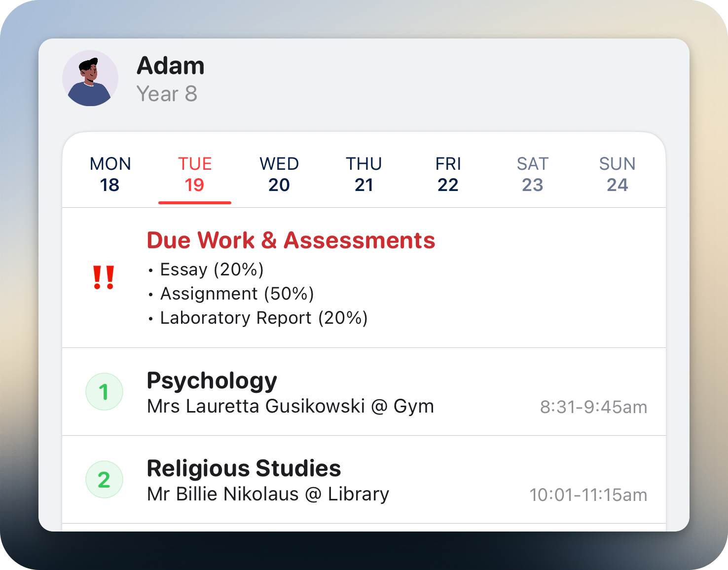
Task: Open the Due Work & Assessments heading
Action: click(x=291, y=240)
